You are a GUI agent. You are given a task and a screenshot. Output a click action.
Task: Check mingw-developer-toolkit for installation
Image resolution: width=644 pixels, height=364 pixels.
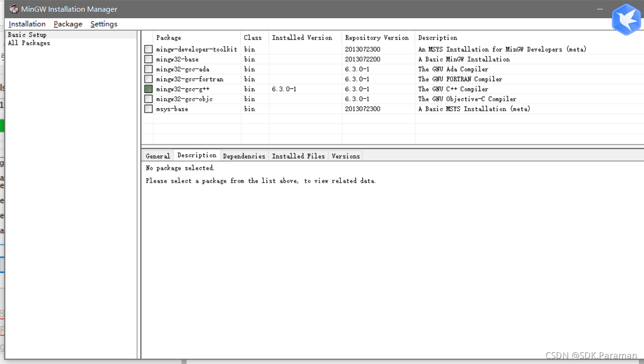pos(148,49)
